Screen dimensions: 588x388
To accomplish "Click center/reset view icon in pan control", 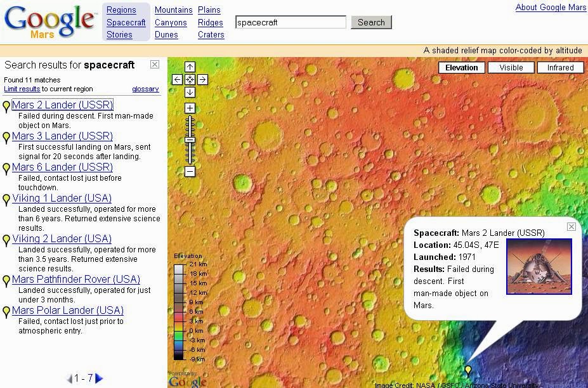I will pyautogui.click(x=190, y=79).
